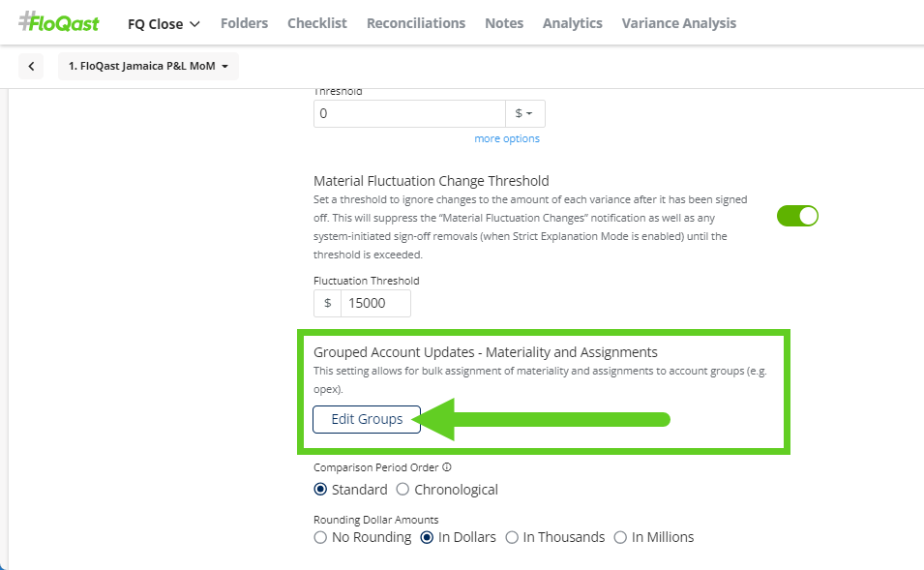Image resolution: width=924 pixels, height=570 pixels.
Task: Choose No Rounding option
Action: pyautogui.click(x=321, y=537)
